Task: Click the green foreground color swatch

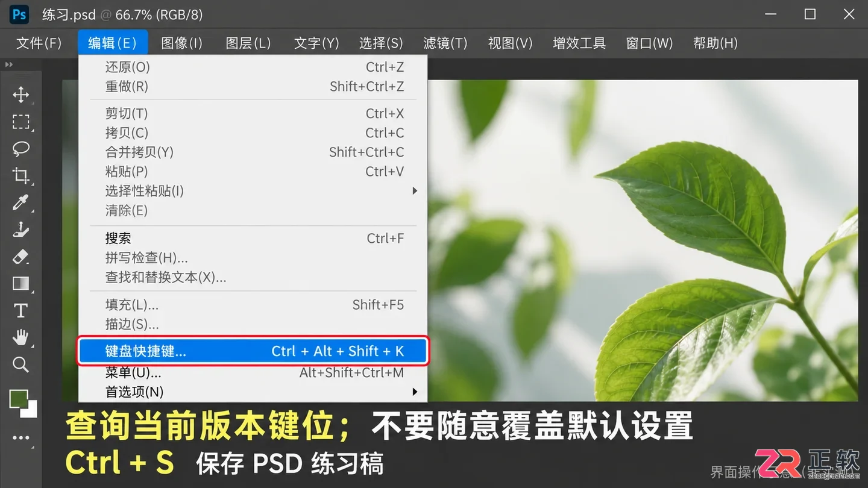Action: tap(19, 399)
